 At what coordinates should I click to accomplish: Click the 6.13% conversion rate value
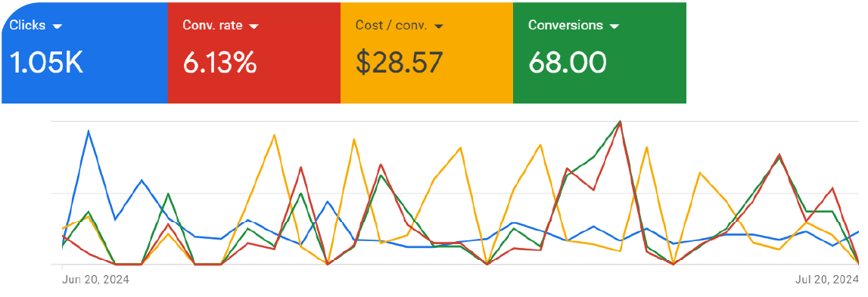[219, 63]
